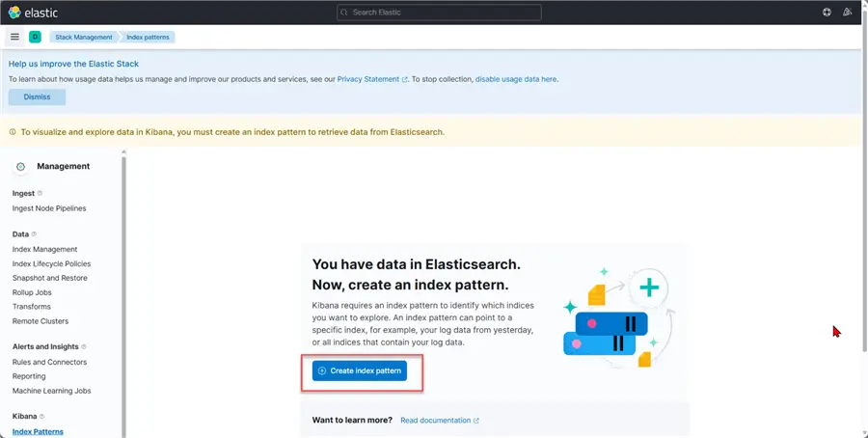Go to Index Management
This screenshot has width=868, height=438.
(x=44, y=249)
